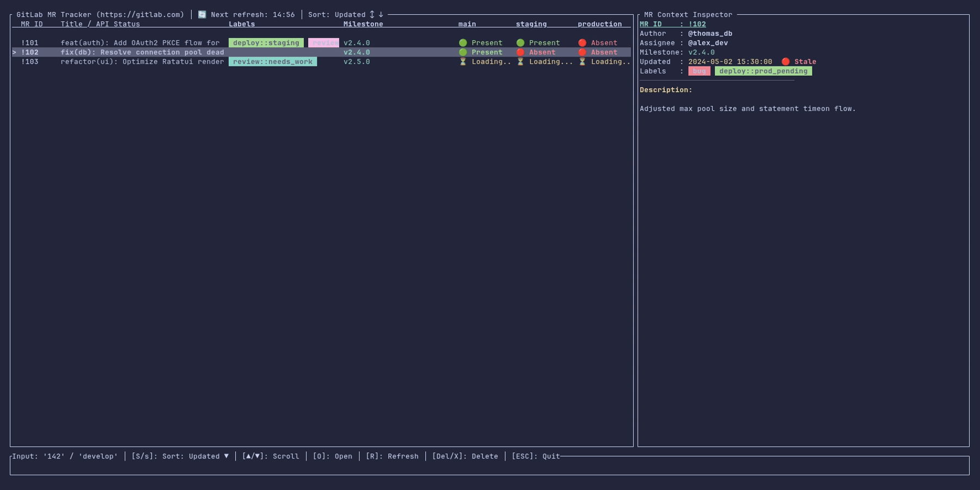Click the v2.4.0 milestone on row !101
Image resolution: width=980 pixels, height=490 pixels.
(x=357, y=43)
